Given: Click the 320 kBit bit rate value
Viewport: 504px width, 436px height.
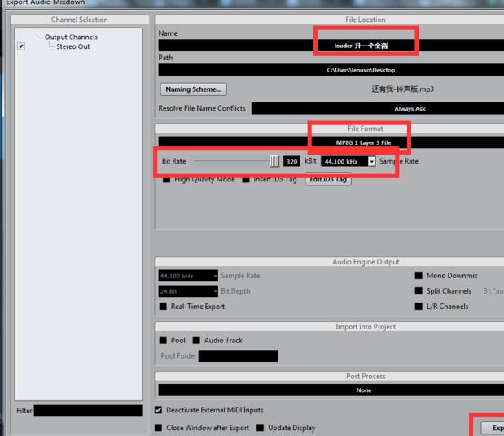Looking at the screenshot, I should (291, 161).
